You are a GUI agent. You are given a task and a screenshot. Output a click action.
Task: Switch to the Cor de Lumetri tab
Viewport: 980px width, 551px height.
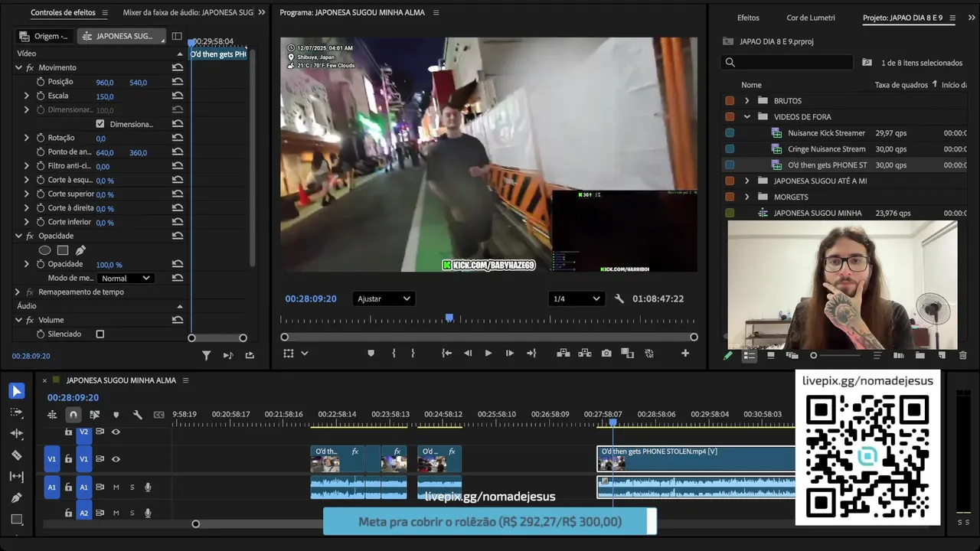[x=811, y=18]
